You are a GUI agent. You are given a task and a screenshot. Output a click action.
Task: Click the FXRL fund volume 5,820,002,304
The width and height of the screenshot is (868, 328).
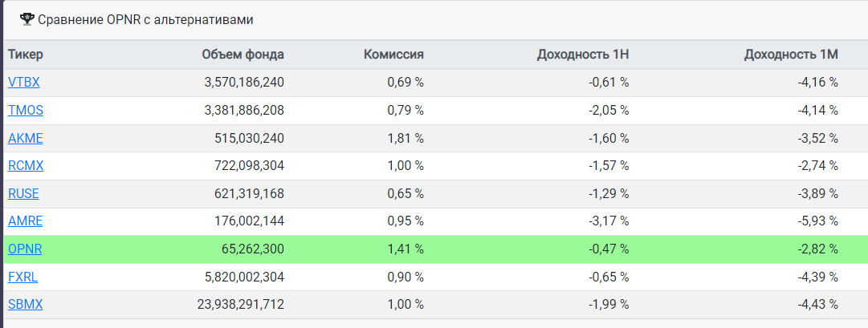point(244,277)
